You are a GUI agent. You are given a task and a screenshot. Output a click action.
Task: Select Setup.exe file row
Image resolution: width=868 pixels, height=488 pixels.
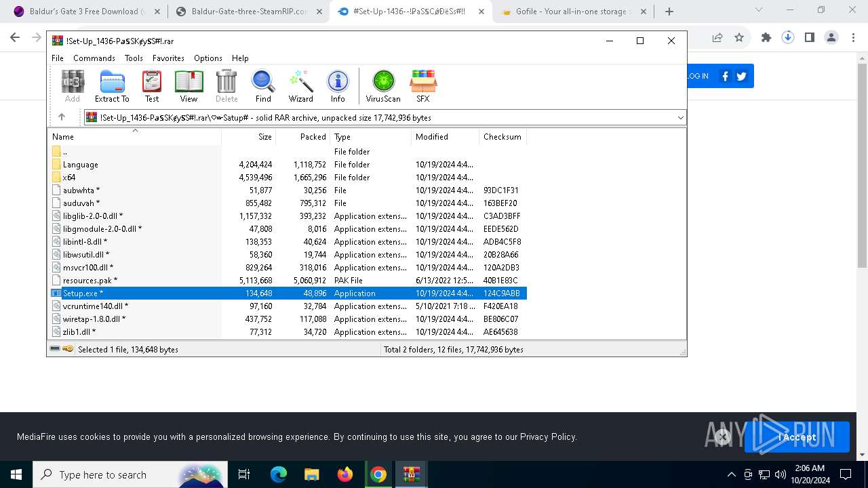pos(289,293)
